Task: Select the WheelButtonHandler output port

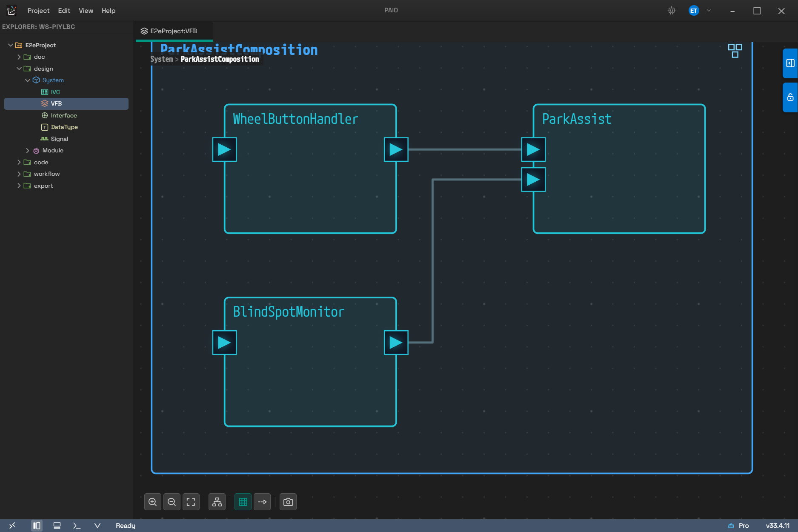Action: [396, 149]
